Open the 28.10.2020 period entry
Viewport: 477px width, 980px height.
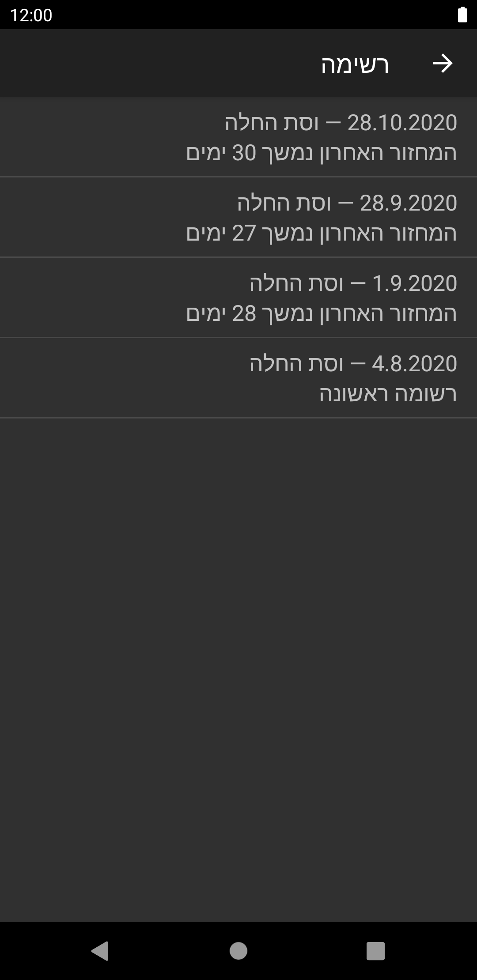point(238,137)
